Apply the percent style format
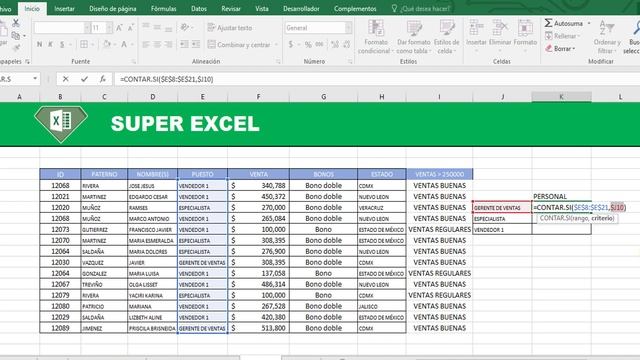Viewport: 640px width, 360px height. tap(308, 44)
